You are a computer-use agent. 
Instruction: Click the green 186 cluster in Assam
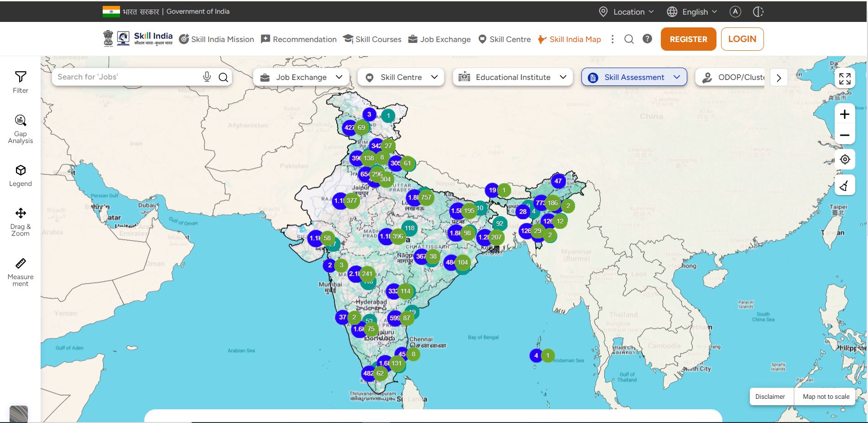552,203
